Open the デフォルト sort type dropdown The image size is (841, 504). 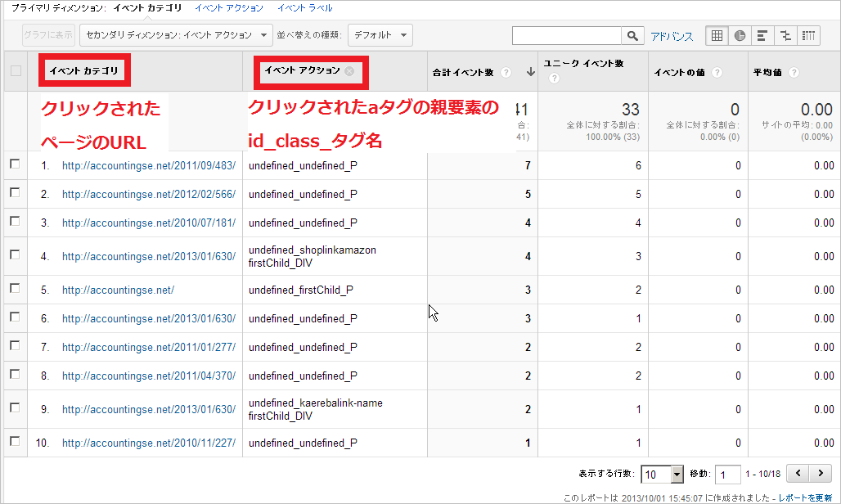pos(380,35)
